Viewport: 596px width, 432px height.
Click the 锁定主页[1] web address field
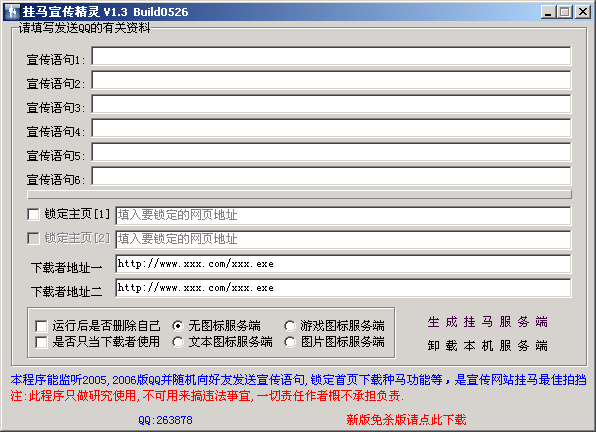click(343, 216)
